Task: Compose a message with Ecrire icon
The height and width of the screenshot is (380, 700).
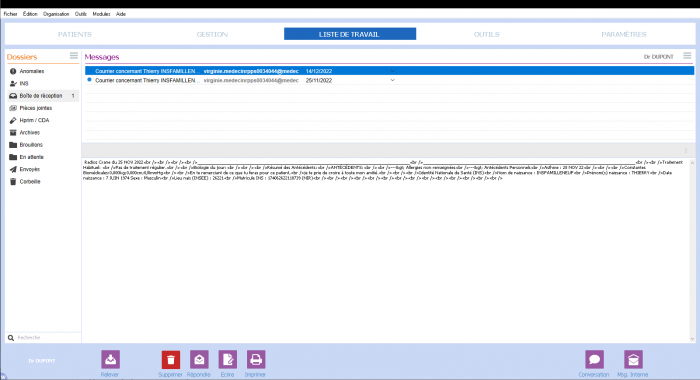Action: click(228, 359)
